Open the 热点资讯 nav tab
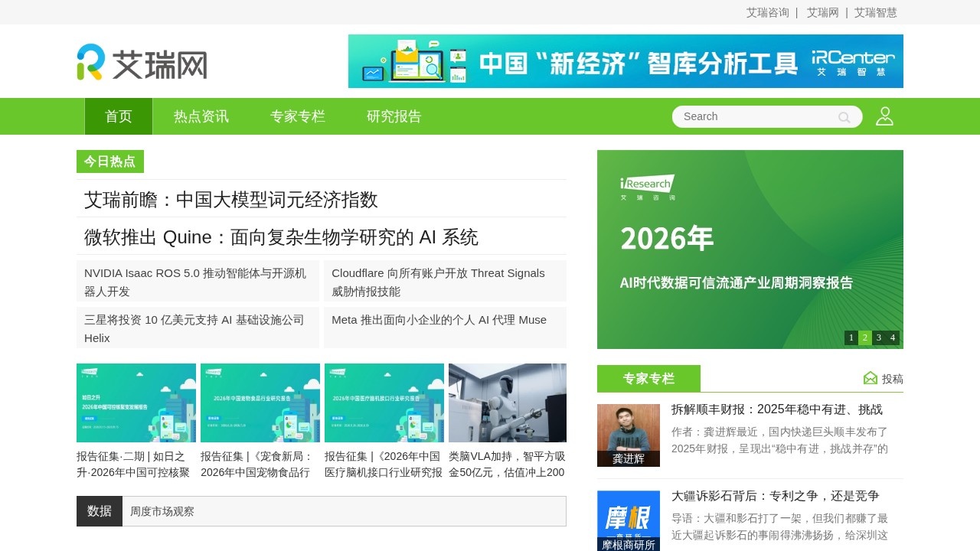 (201, 116)
